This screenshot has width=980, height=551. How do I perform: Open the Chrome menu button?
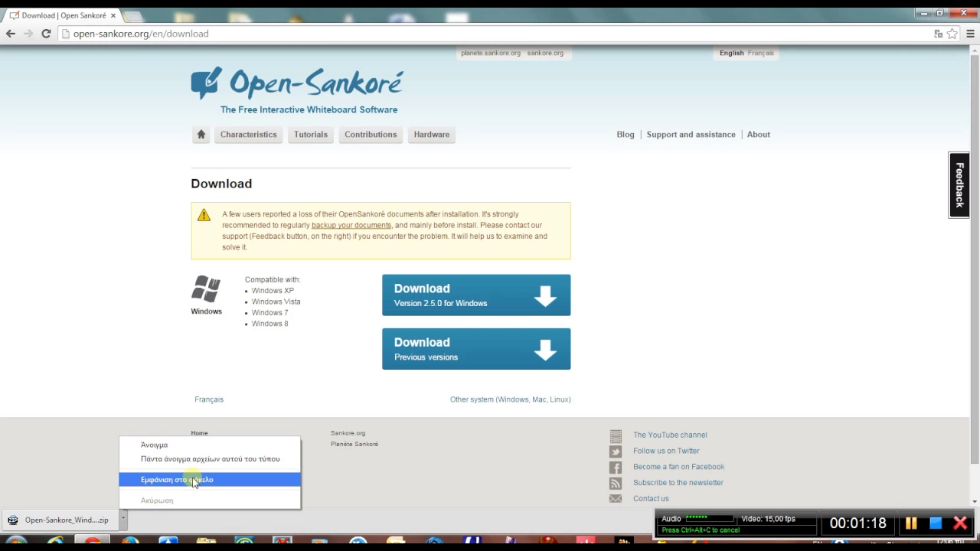970,34
